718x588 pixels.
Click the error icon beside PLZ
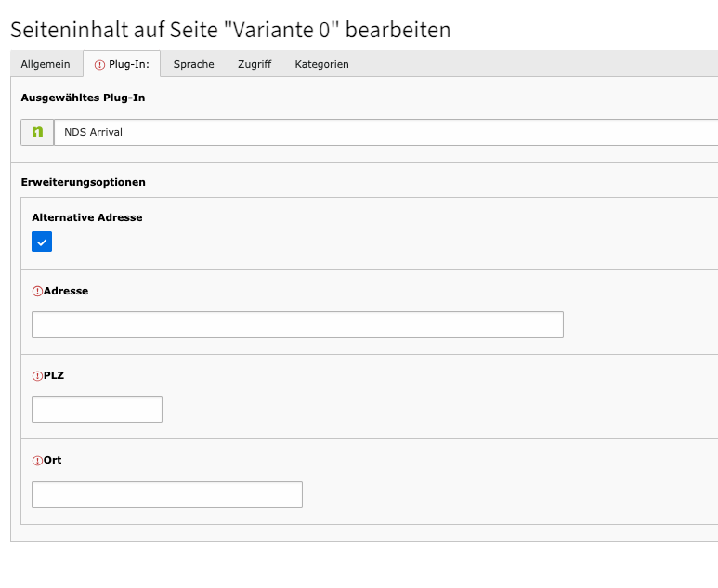(x=37, y=376)
